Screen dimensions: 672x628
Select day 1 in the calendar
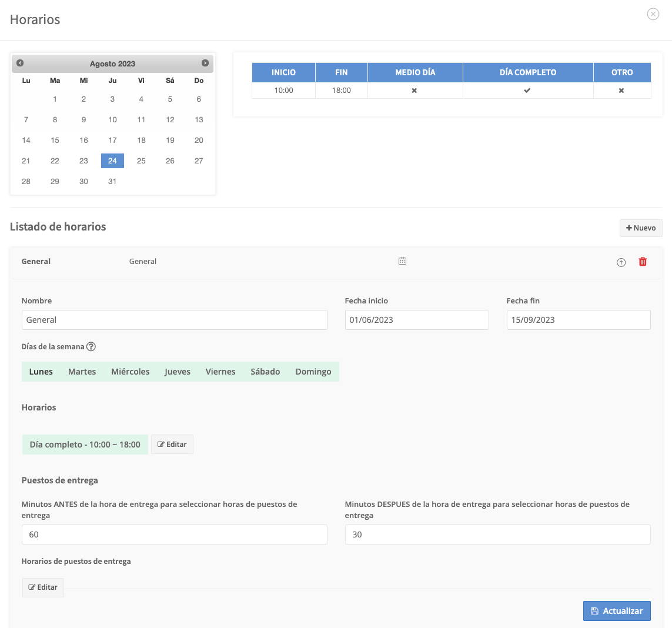55,99
